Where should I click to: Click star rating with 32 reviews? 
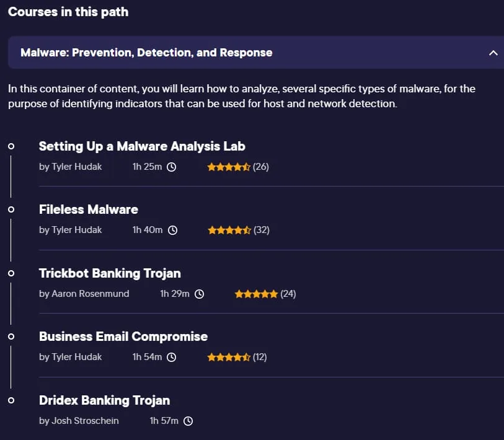pos(229,230)
